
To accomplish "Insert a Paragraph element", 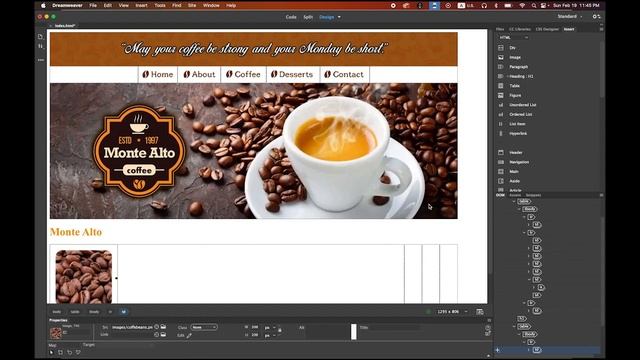I will 518,67.
